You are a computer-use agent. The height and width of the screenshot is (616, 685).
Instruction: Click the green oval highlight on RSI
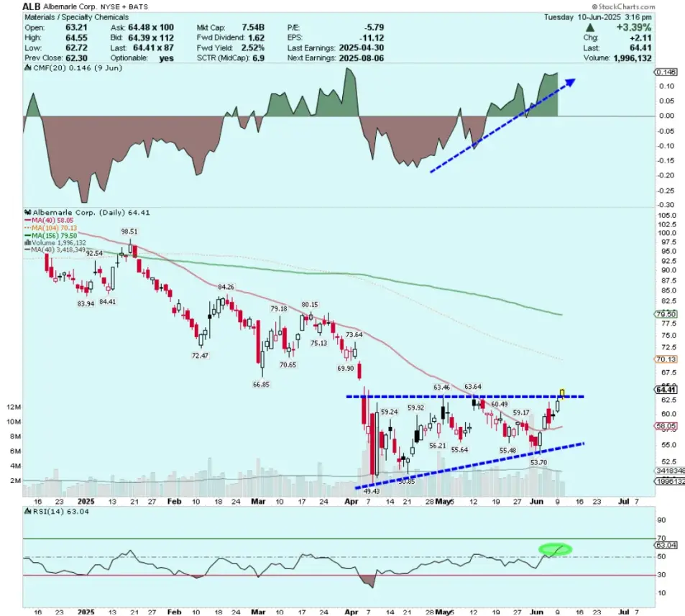point(555,549)
